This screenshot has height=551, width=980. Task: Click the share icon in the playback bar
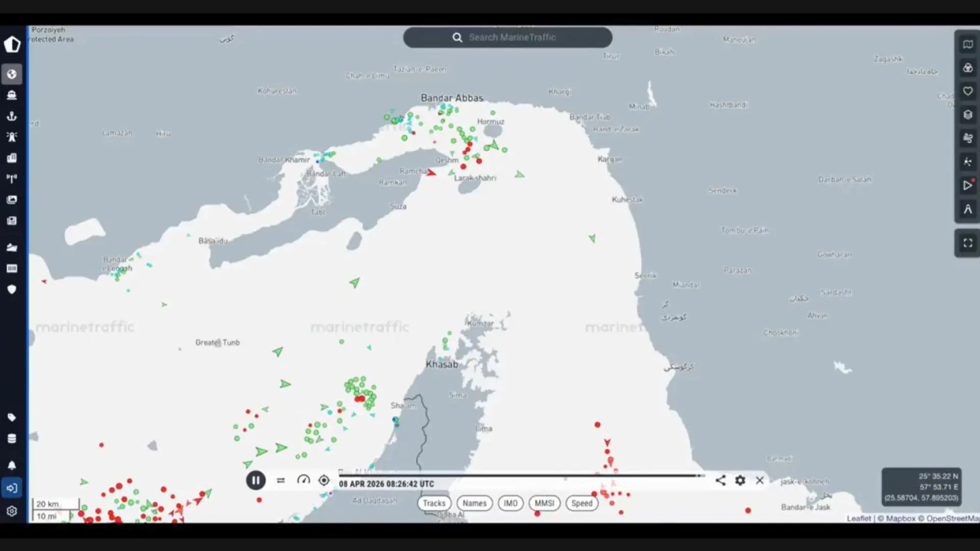coord(721,480)
